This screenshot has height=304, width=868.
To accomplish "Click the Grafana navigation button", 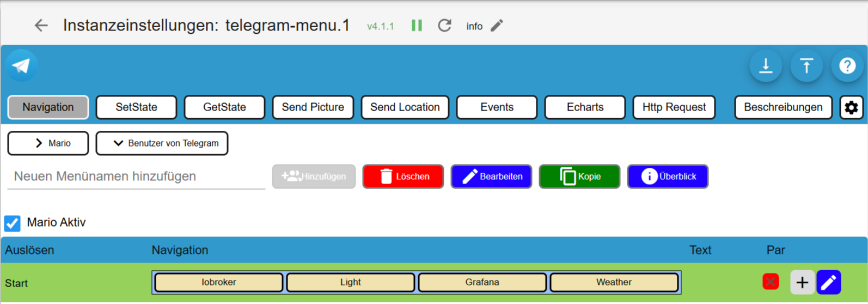I will 482,282.
